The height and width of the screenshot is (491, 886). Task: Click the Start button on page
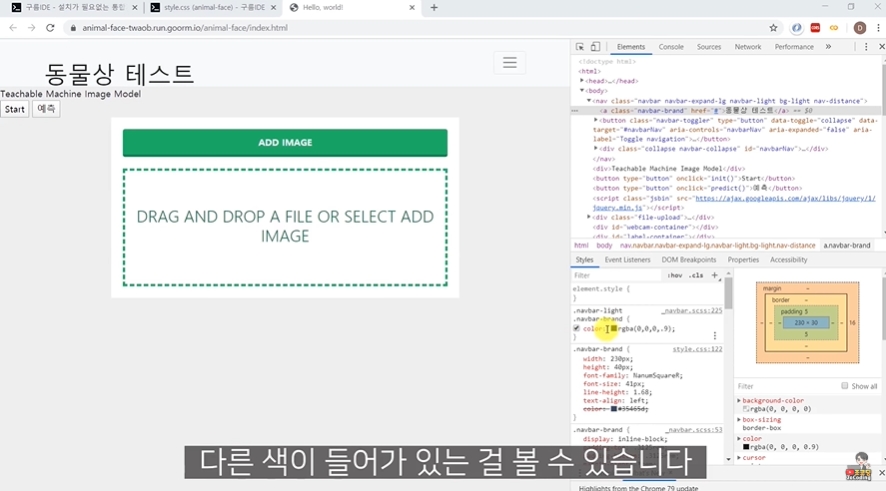click(15, 110)
